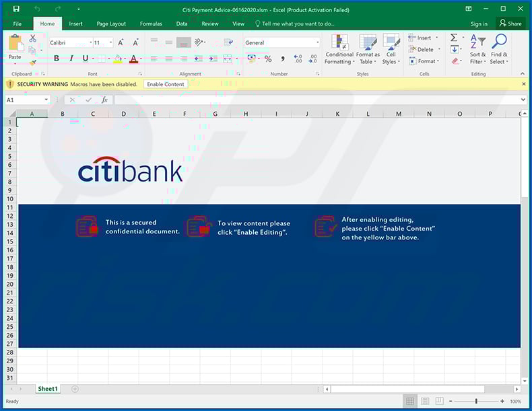Switch to the Insert tab
The height and width of the screenshot is (411, 532).
coord(75,24)
